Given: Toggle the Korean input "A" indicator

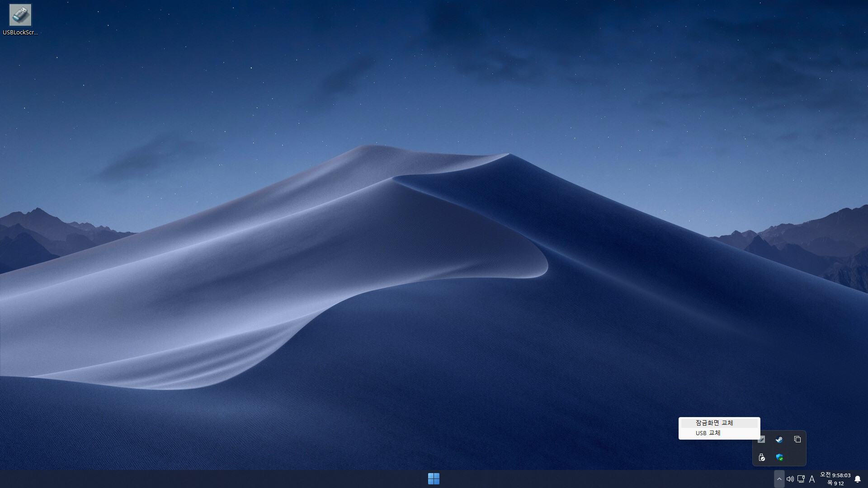Looking at the screenshot, I should [x=813, y=479].
